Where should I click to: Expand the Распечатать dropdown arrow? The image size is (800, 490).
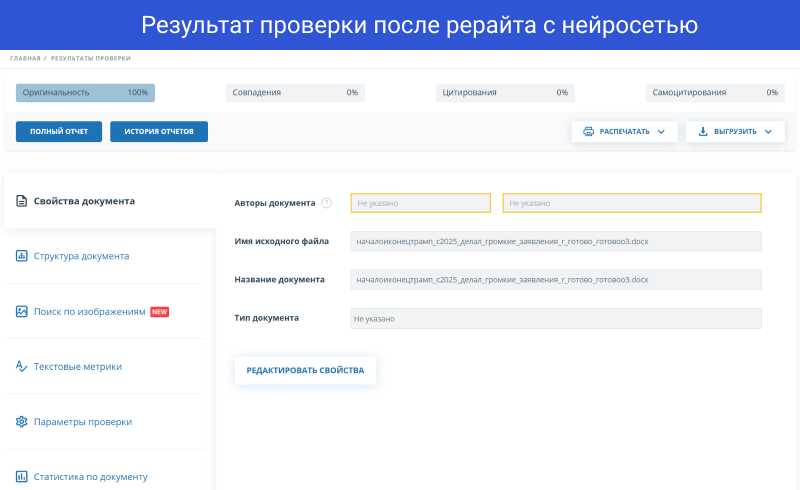(x=661, y=132)
